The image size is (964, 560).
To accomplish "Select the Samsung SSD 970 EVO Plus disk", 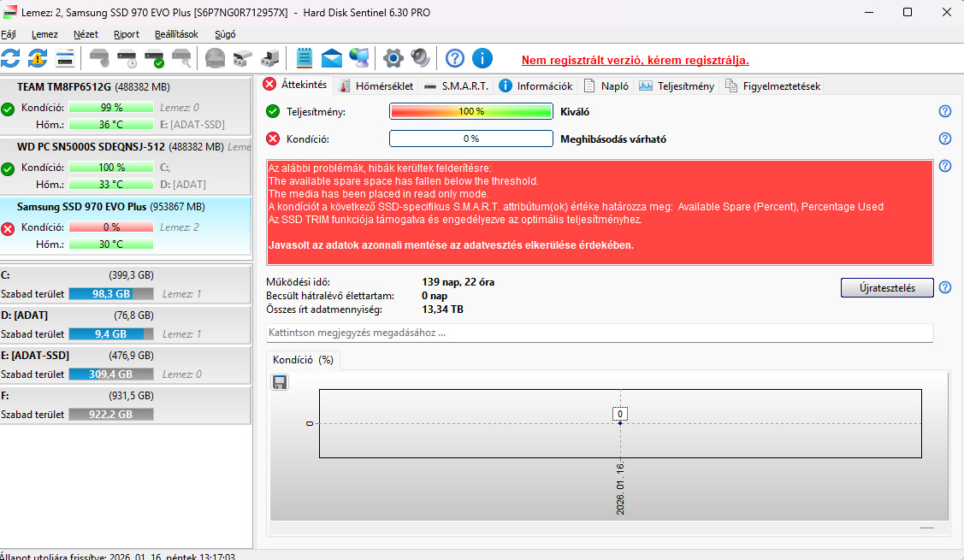I will (x=126, y=226).
